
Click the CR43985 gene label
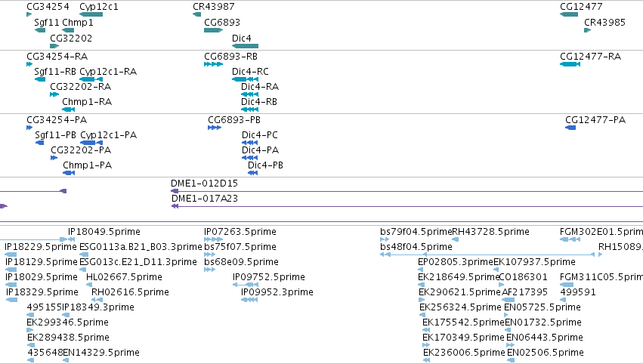coord(605,22)
